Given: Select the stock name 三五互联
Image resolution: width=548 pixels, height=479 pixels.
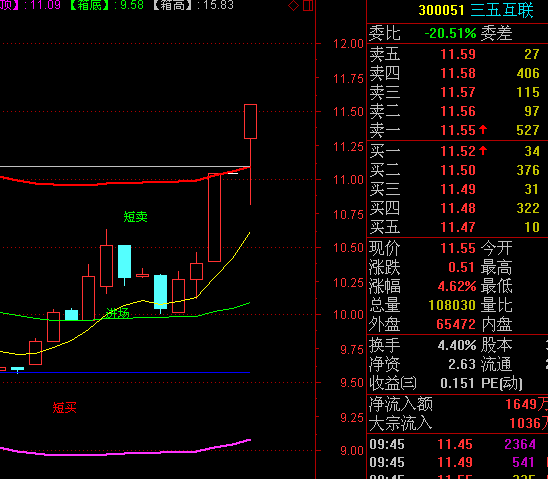Looking at the screenshot, I should 502,10.
